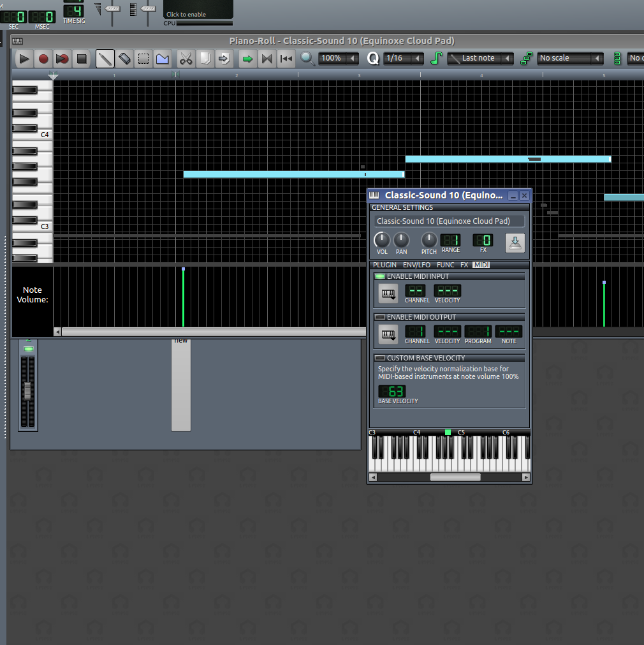Click the VOL knob in General Settings
644x645 pixels.
point(381,240)
